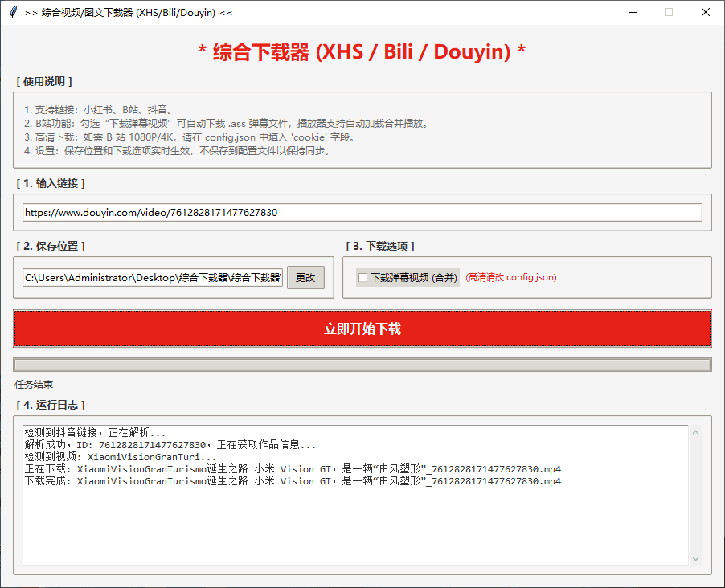Click the 检测到抖音链接 log line
The image size is (725, 588).
coord(95,432)
